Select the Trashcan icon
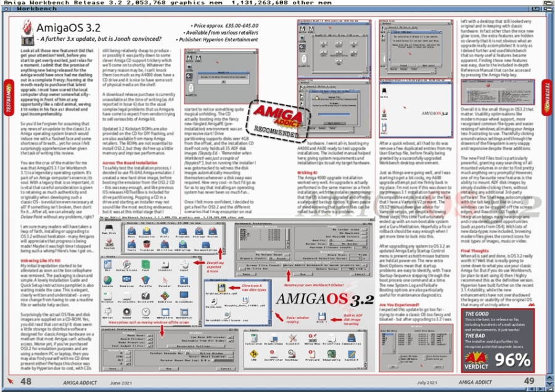The height and width of the screenshot is (392, 555). pyautogui.click(x=147, y=243)
